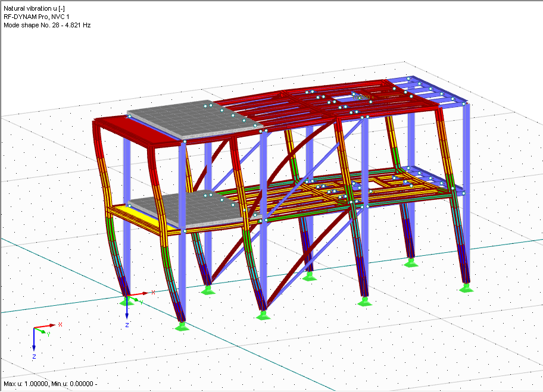Screen dimensions: 543x392
Task: Click the Z axis label at the model origin
Action: coord(127,325)
